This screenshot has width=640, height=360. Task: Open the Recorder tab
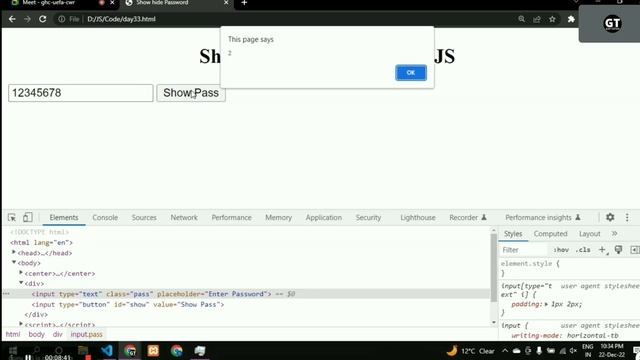click(x=468, y=218)
